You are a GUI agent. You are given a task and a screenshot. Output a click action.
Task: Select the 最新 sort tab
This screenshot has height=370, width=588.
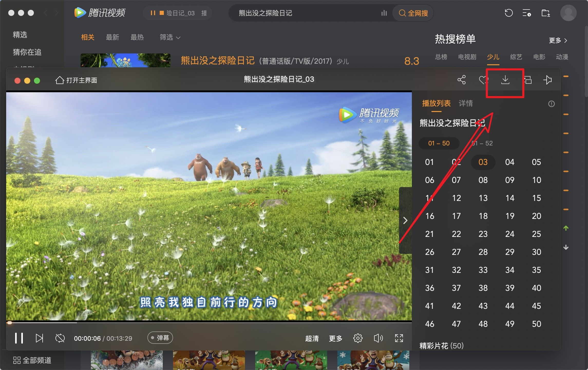pos(112,38)
